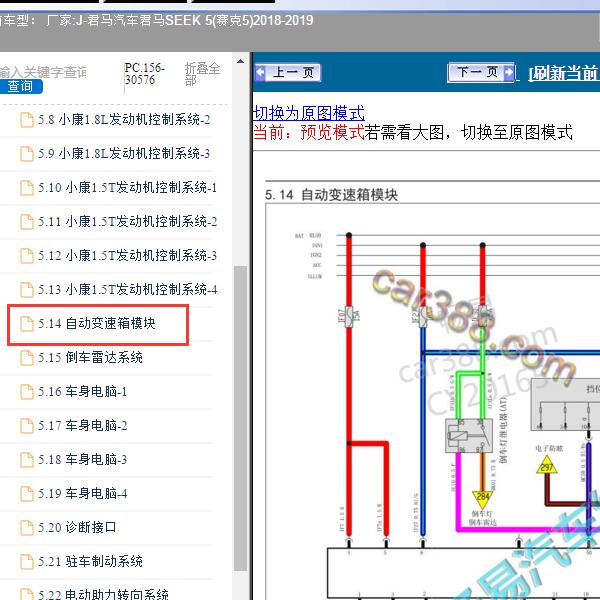Click the 查询 search button

(x=20, y=86)
